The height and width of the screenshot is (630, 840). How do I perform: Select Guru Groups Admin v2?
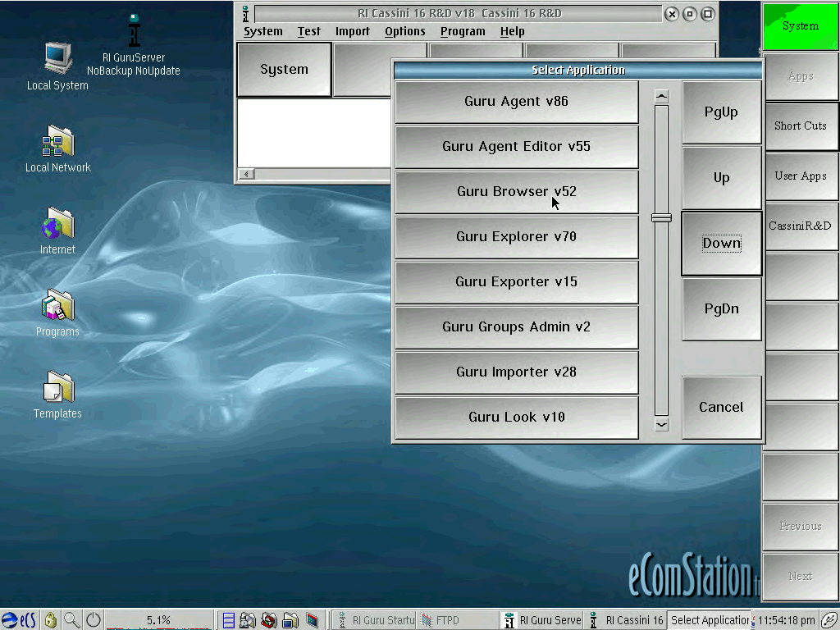coord(517,326)
